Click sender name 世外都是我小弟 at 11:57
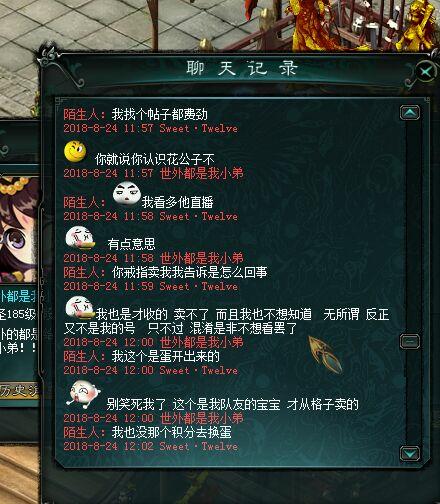This screenshot has height=504, width=440. tap(202, 173)
